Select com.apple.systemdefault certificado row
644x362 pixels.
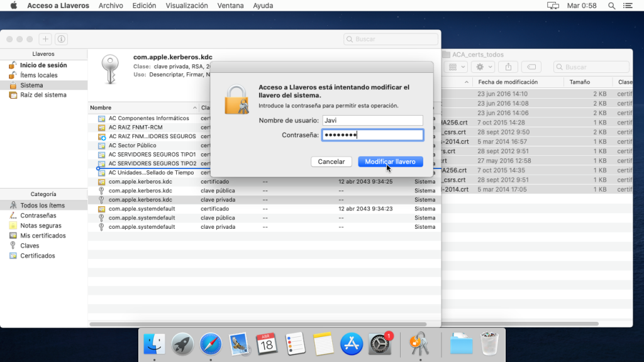(264, 209)
